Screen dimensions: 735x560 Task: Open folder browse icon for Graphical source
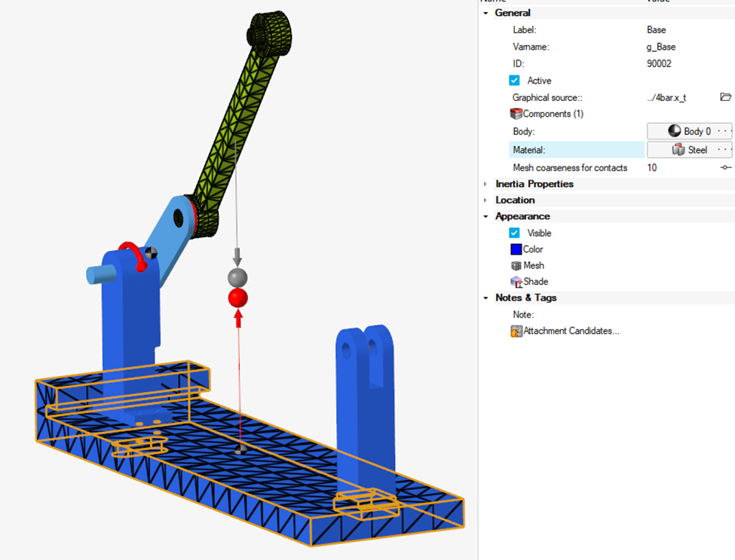click(725, 97)
